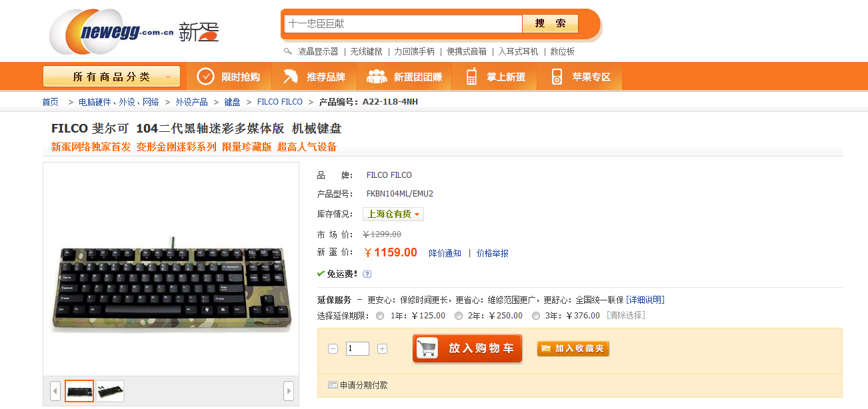
Task: Click 外设产品 breadcrumb link
Action: [x=192, y=102]
